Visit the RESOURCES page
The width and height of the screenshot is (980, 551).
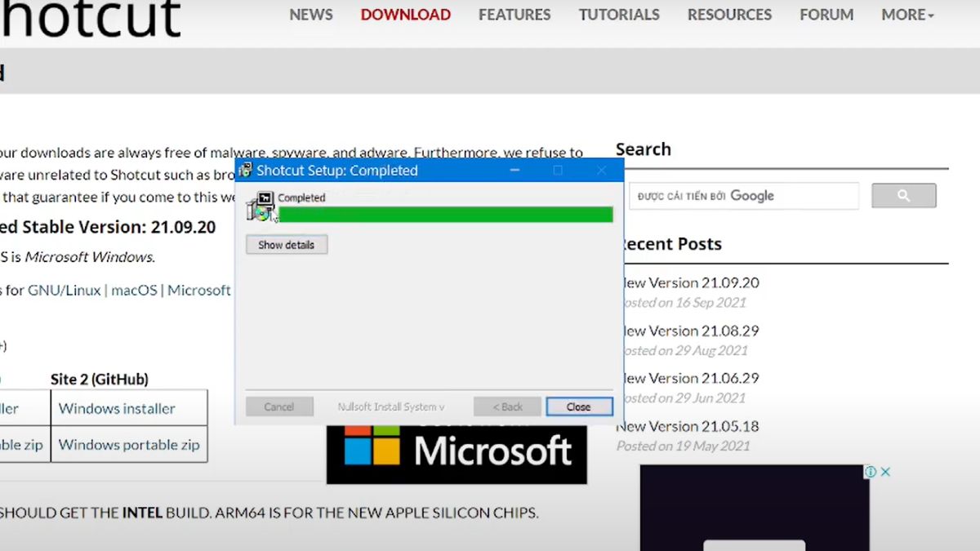click(729, 15)
